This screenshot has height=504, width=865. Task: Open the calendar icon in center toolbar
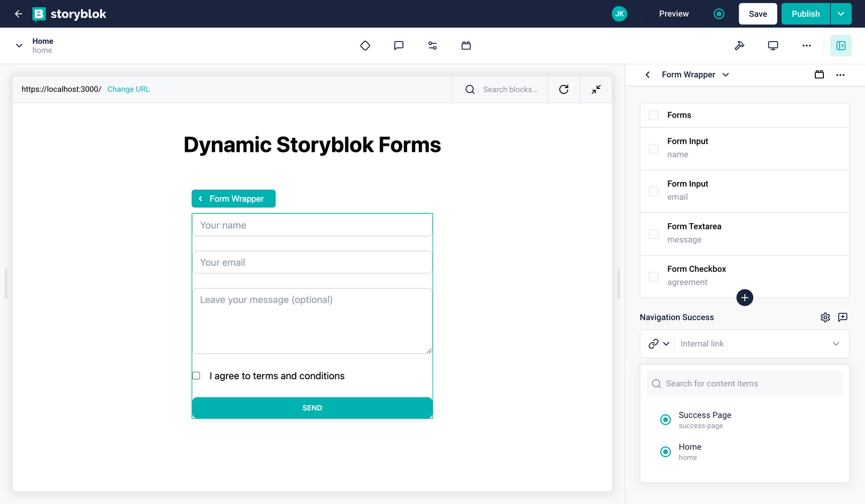tap(466, 46)
